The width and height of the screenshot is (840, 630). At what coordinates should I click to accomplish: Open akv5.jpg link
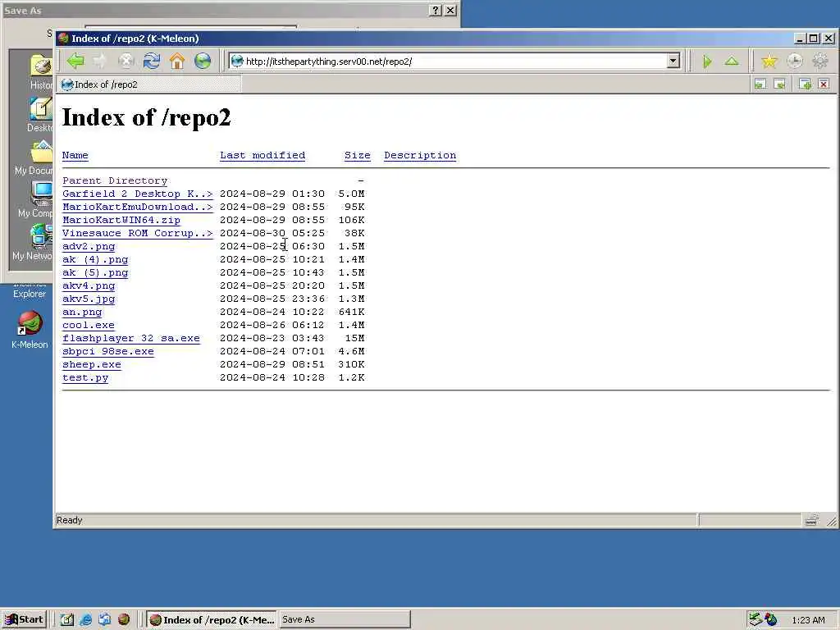click(89, 299)
